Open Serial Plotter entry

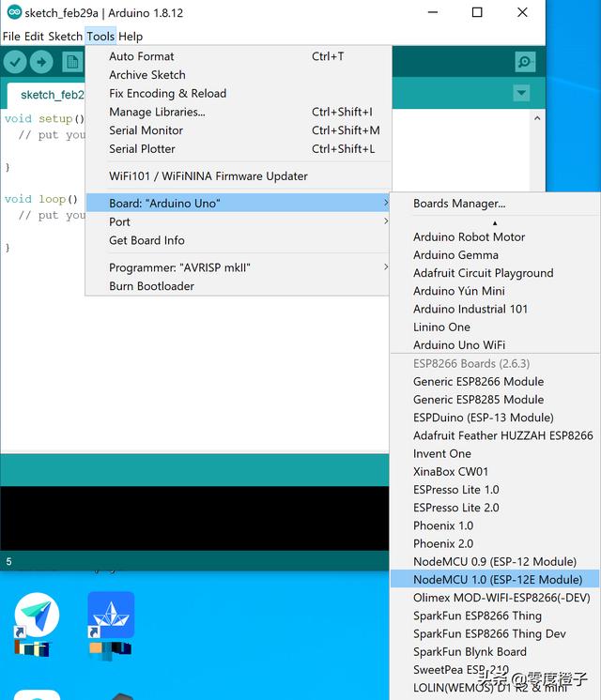[x=239, y=148]
